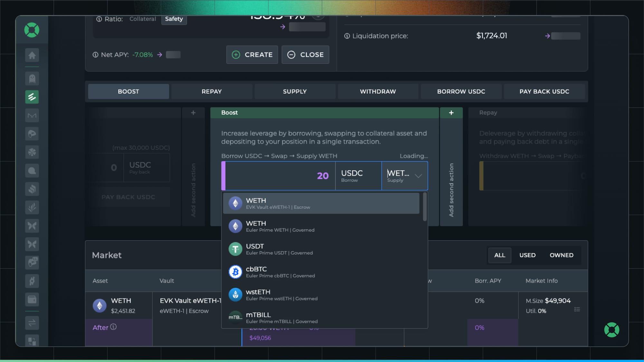Viewport: 644px width, 362px height.
Task: Open the BORROW USDC tab
Action: coord(461,91)
